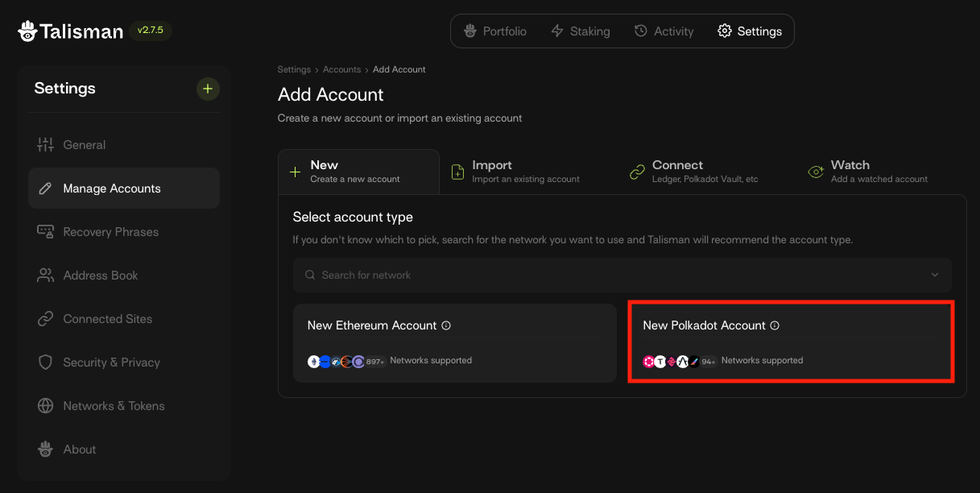The width and height of the screenshot is (980, 493).
Task: Click the Settings gear icon
Action: (725, 31)
